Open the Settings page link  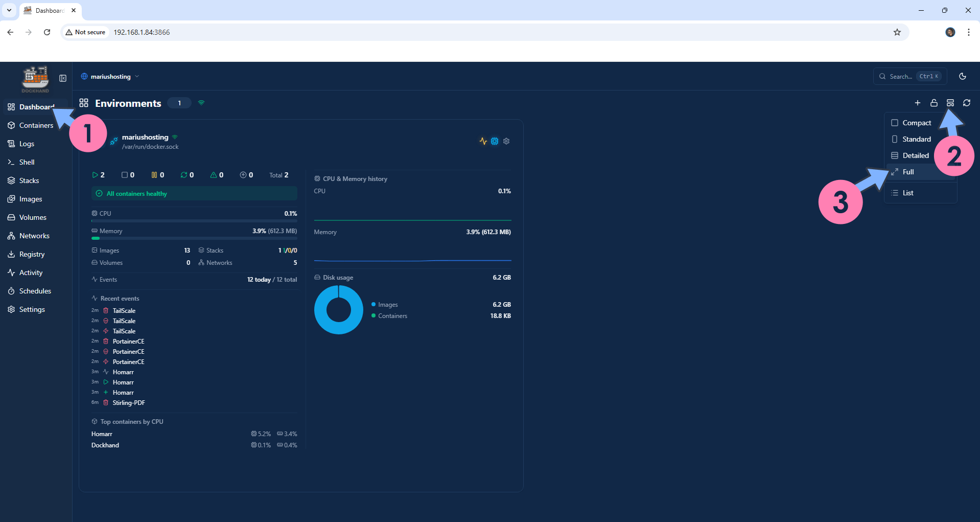click(x=32, y=309)
